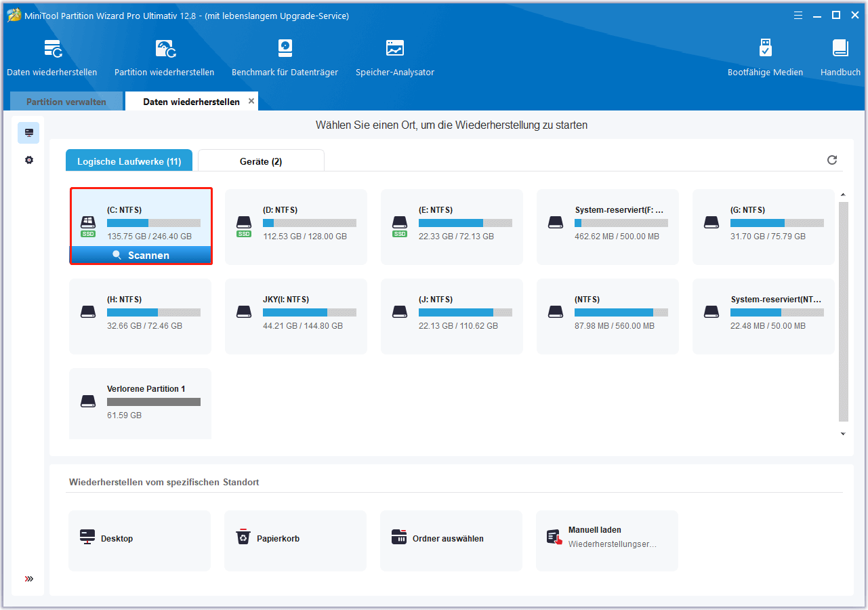
Task: Click the drive list vertical scrollbar
Action: point(844,312)
